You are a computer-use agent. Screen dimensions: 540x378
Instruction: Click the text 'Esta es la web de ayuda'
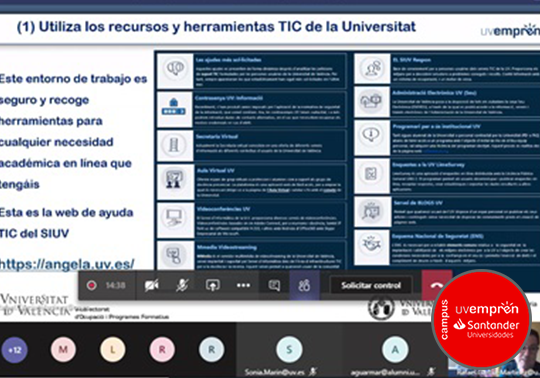click(x=66, y=212)
